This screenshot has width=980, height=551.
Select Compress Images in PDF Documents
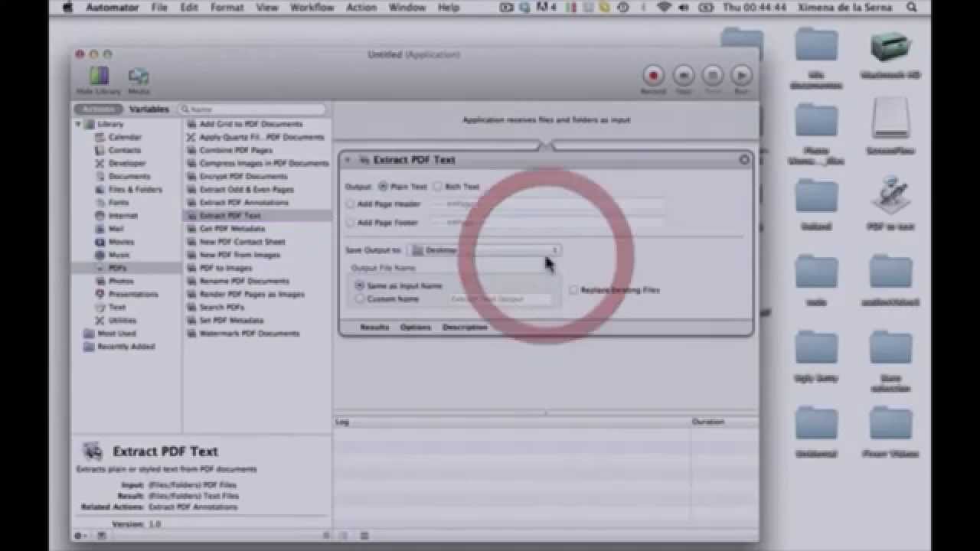(x=264, y=163)
